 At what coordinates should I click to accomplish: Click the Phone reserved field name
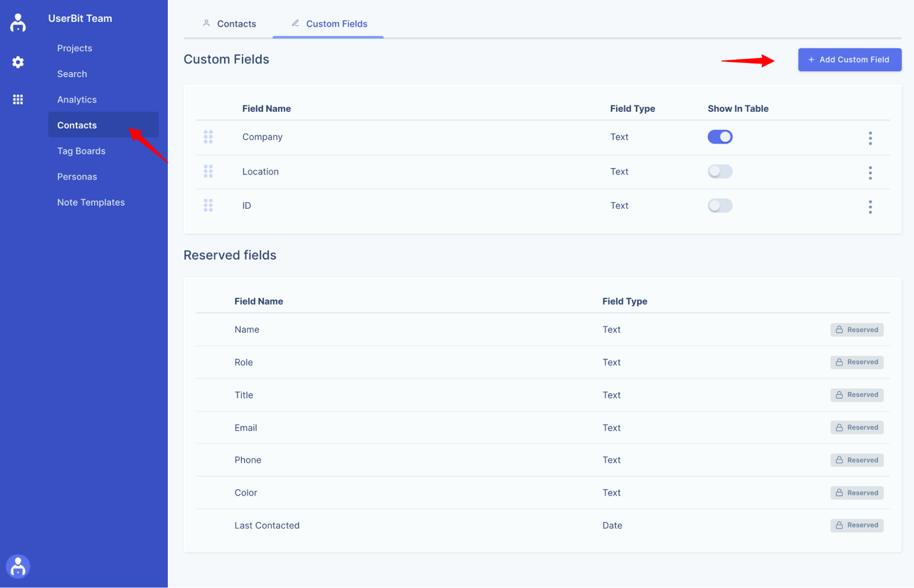click(x=248, y=460)
